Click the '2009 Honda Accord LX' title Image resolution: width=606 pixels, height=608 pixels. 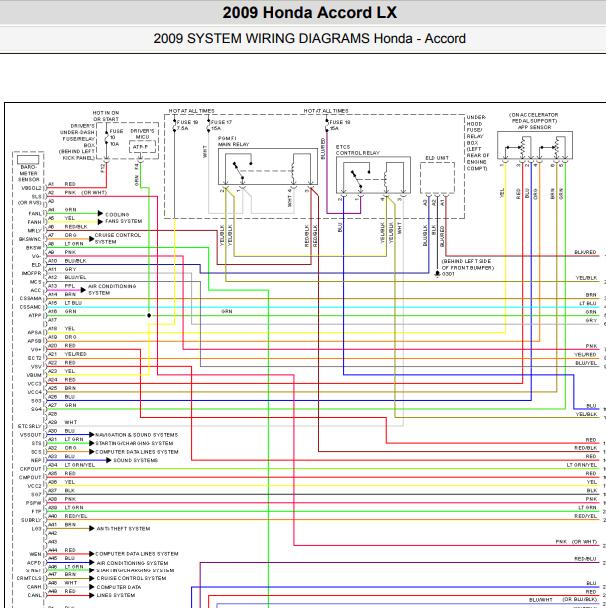tap(309, 13)
